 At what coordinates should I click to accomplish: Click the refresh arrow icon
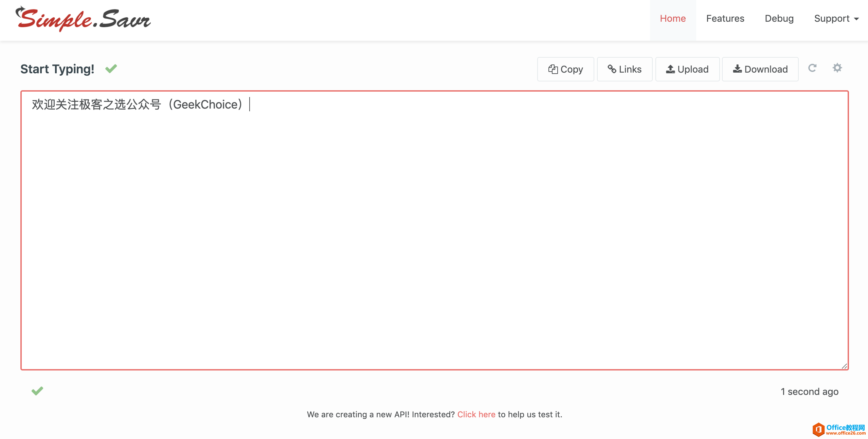click(812, 68)
